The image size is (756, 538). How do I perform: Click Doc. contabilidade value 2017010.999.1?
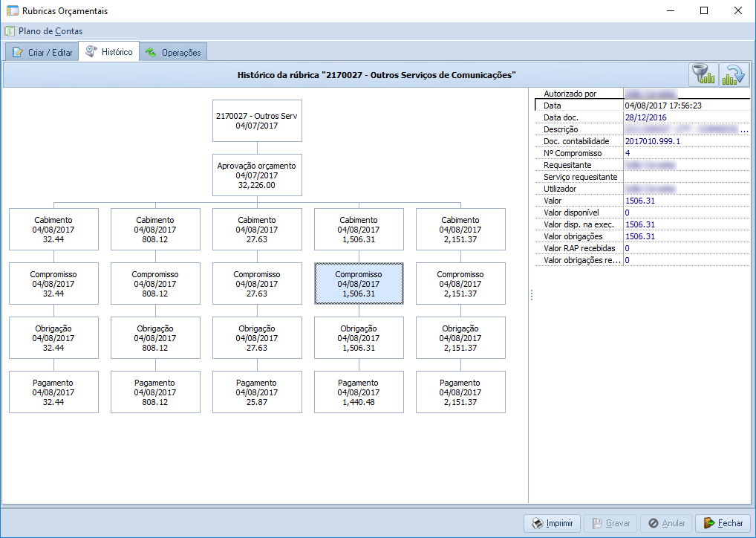652,141
